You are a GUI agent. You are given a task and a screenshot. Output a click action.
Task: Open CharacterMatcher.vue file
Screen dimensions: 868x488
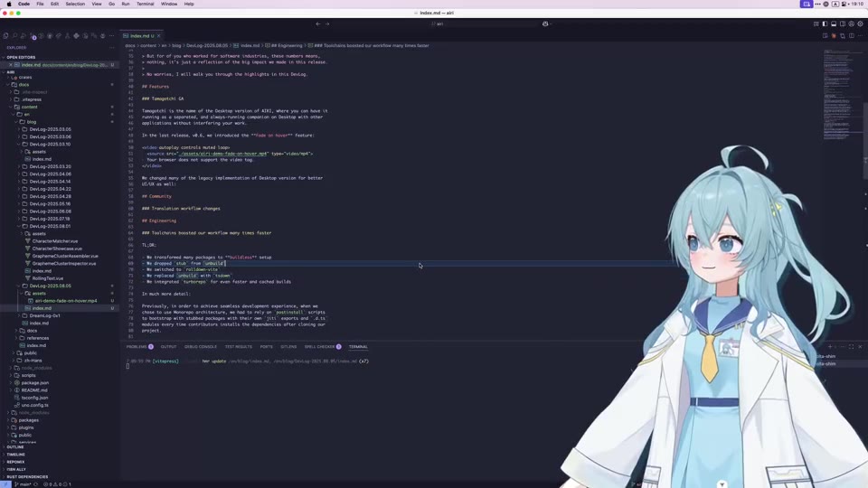click(x=55, y=241)
